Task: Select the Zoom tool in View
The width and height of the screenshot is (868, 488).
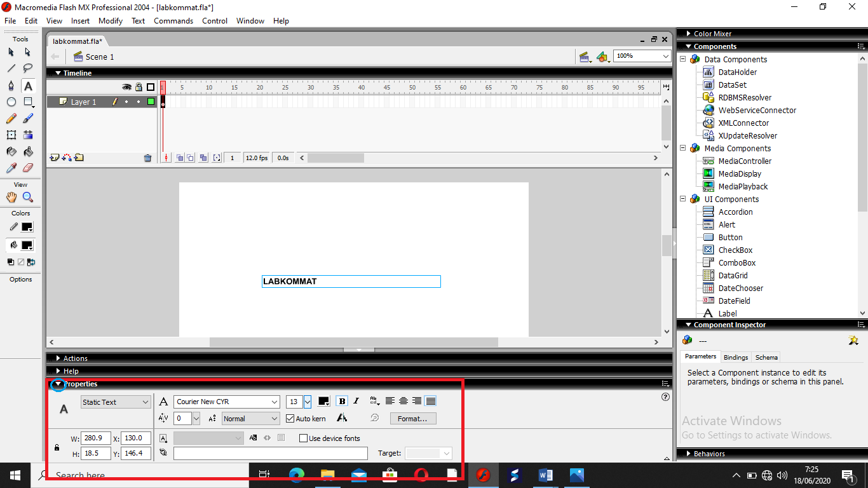Action: (28, 198)
